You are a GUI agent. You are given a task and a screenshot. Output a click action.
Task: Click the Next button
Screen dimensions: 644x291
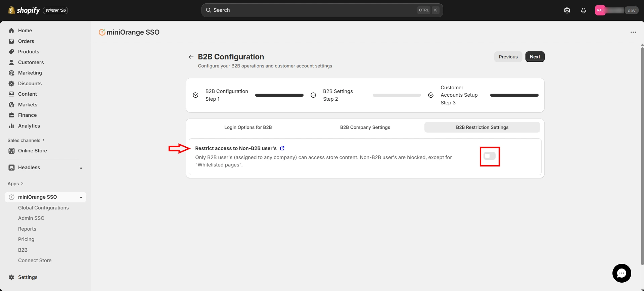[535, 57]
